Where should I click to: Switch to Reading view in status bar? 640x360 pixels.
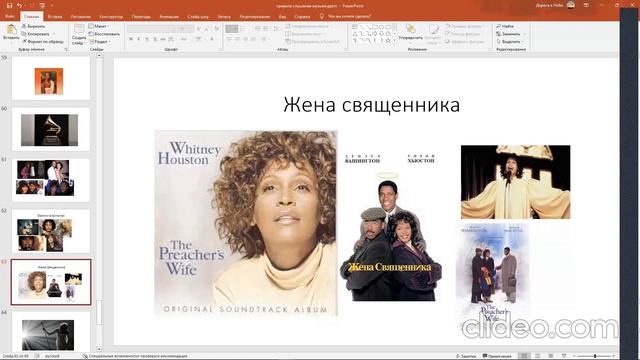[551, 356]
